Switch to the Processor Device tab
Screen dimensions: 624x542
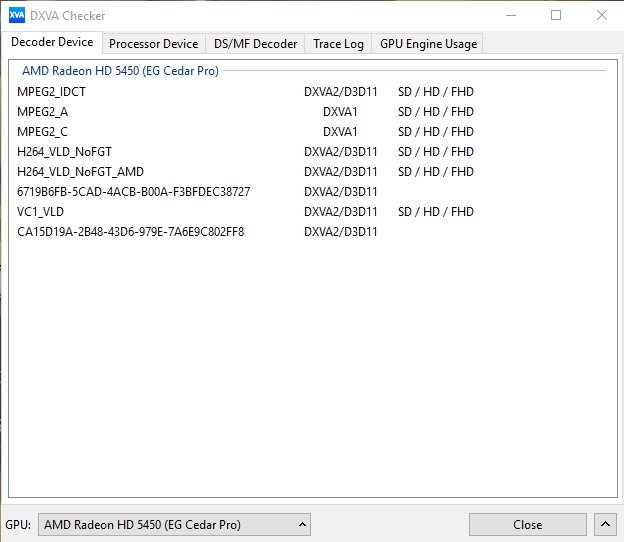coord(153,44)
